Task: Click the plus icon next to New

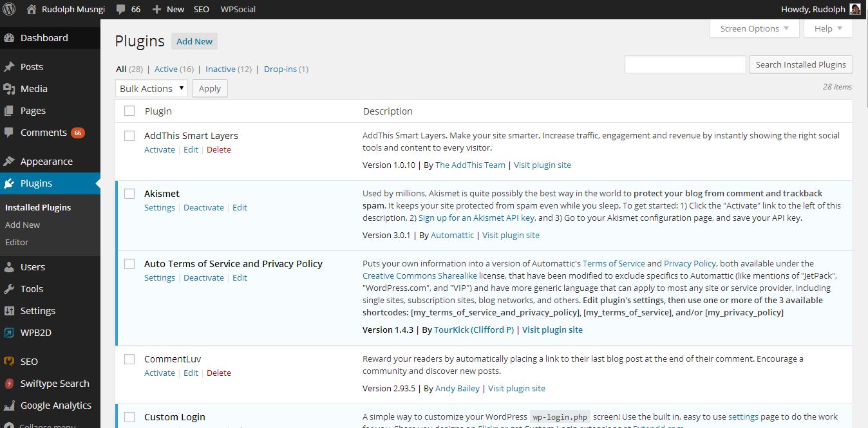Action: (156, 10)
